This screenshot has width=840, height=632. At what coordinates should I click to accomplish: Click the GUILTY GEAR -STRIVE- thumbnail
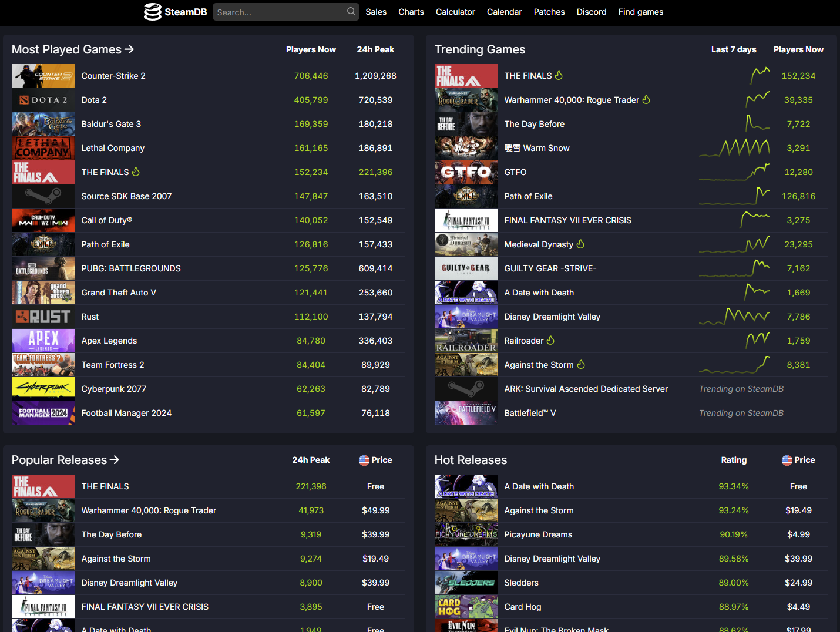click(466, 268)
